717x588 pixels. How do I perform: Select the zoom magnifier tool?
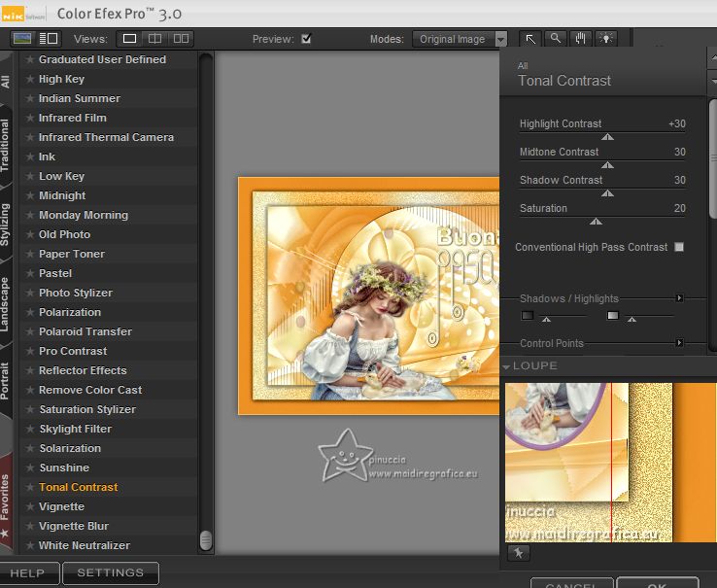point(556,39)
